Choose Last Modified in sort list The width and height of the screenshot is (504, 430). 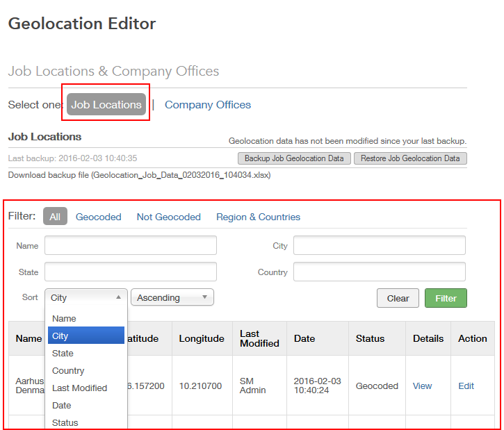pos(79,388)
